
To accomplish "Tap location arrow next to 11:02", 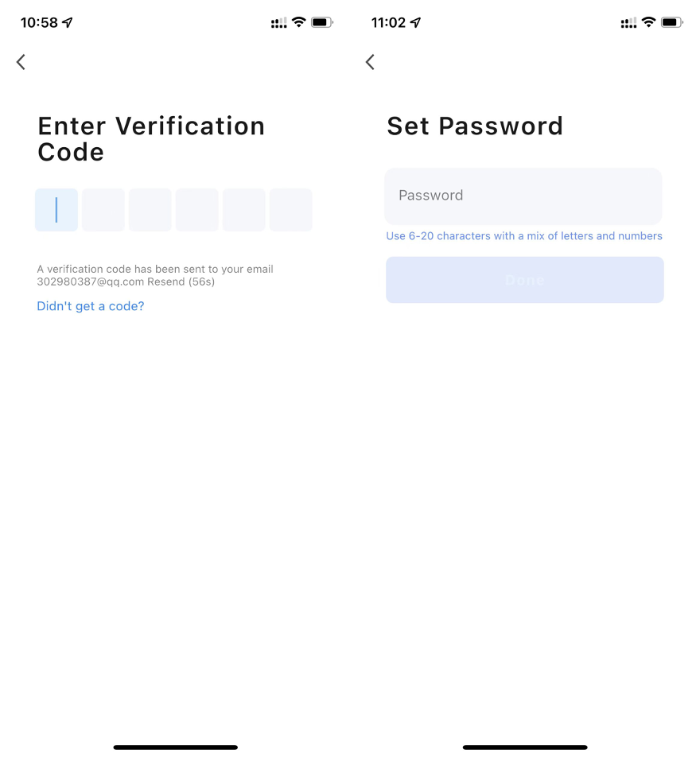I will click(x=416, y=23).
